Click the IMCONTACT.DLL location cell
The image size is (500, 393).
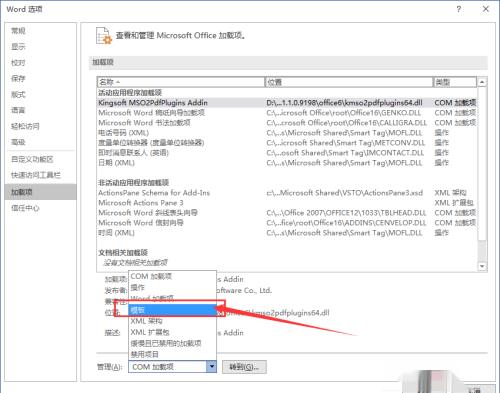(345, 153)
